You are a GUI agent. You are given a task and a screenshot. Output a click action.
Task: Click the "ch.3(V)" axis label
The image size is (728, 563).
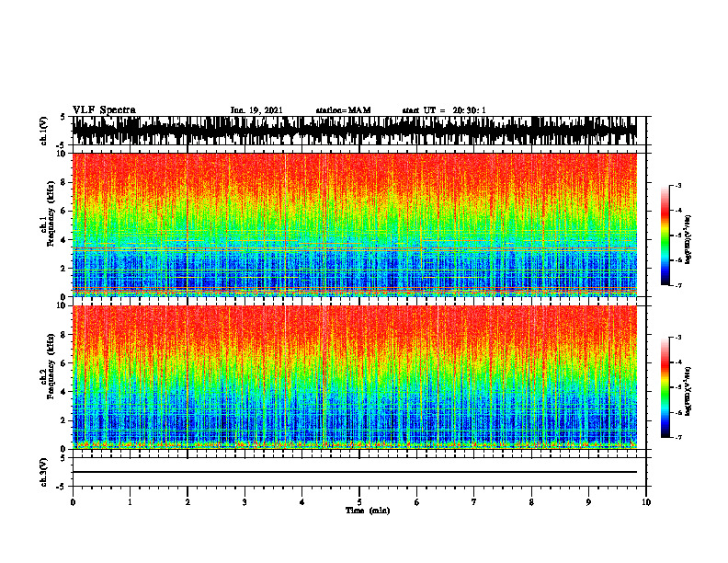(x=43, y=472)
